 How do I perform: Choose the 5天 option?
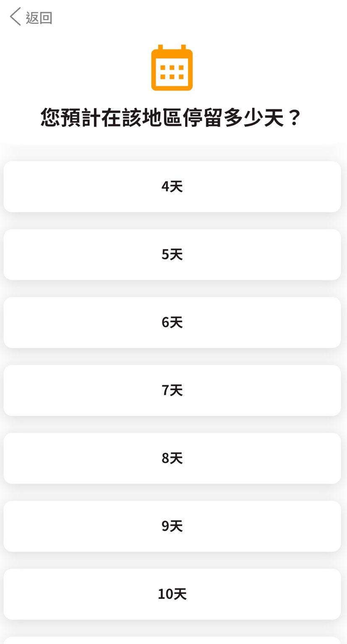pos(172,255)
